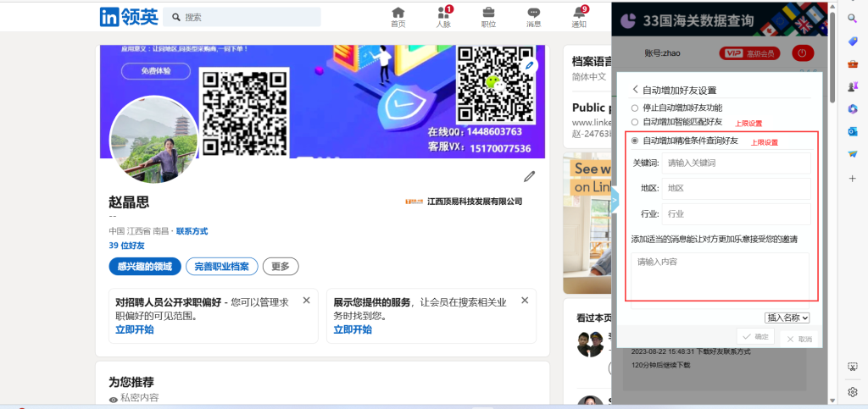Open browser sidebar settings gear

(853, 392)
